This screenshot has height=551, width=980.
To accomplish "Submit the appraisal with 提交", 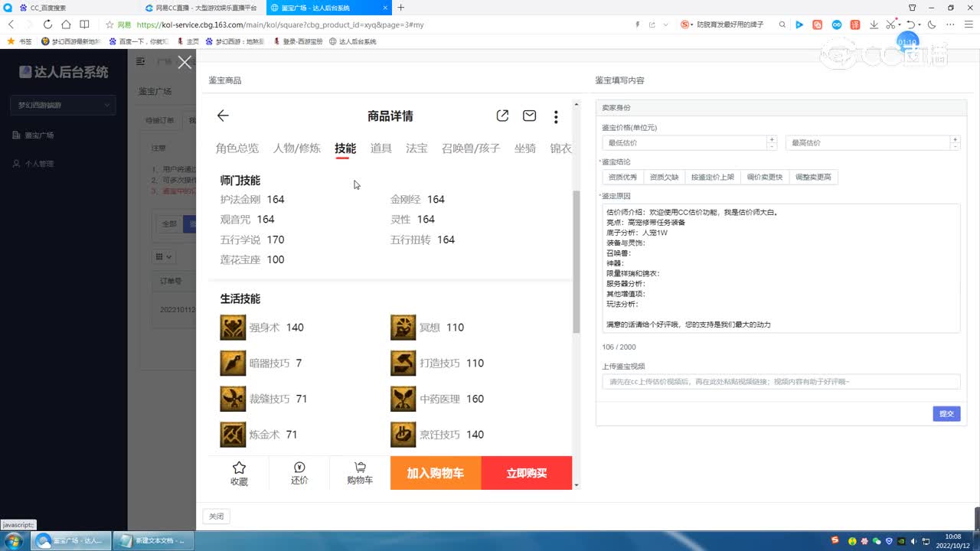I will 946,413.
